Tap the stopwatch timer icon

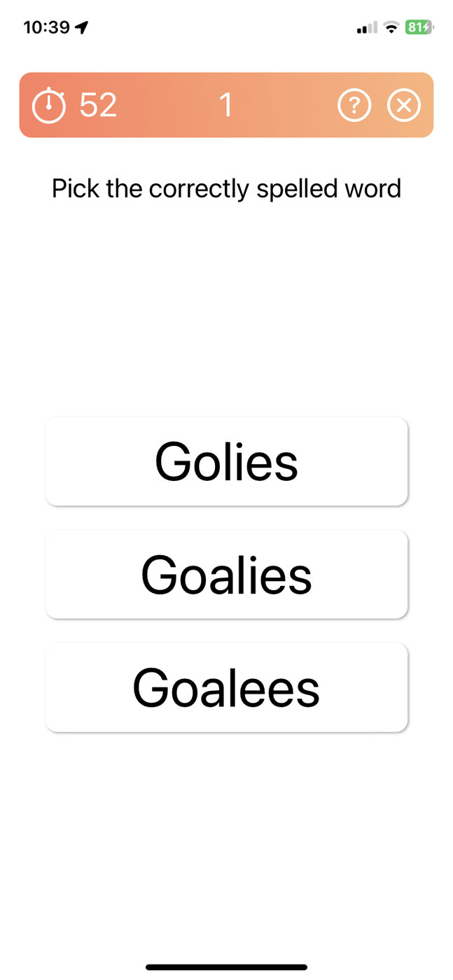tap(49, 106)
